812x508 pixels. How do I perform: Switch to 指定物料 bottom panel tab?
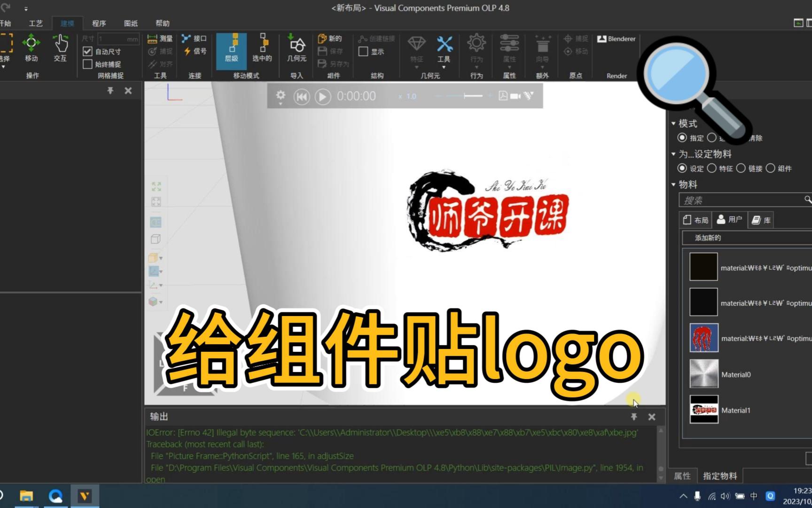pyautogui.click(x=720, y=476)
